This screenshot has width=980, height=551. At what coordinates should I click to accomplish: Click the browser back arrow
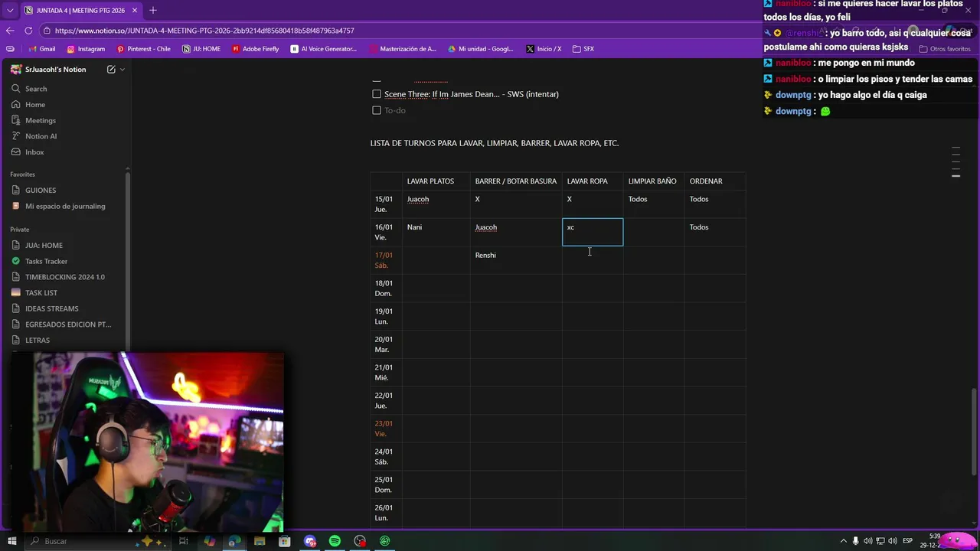pyautogui.click(x=10, y=31)
